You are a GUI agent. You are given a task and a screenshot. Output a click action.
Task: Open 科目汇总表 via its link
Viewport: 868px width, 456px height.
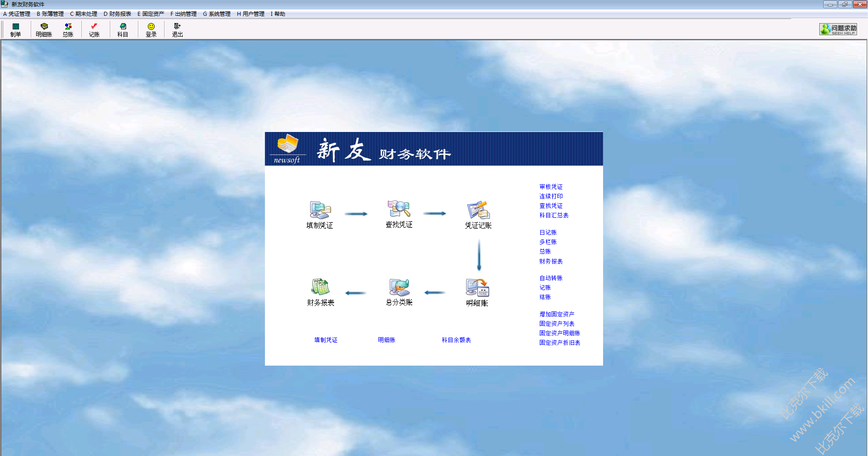[554, 215]
